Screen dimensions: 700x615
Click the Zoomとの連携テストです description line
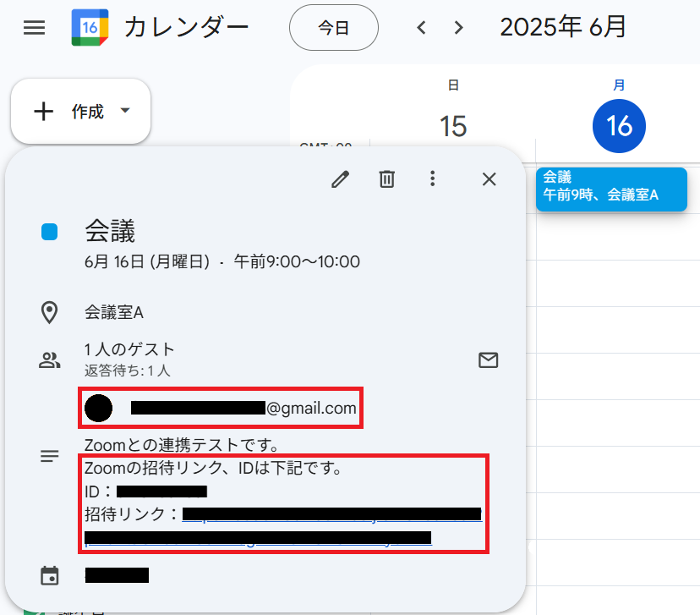click(182, 445)
